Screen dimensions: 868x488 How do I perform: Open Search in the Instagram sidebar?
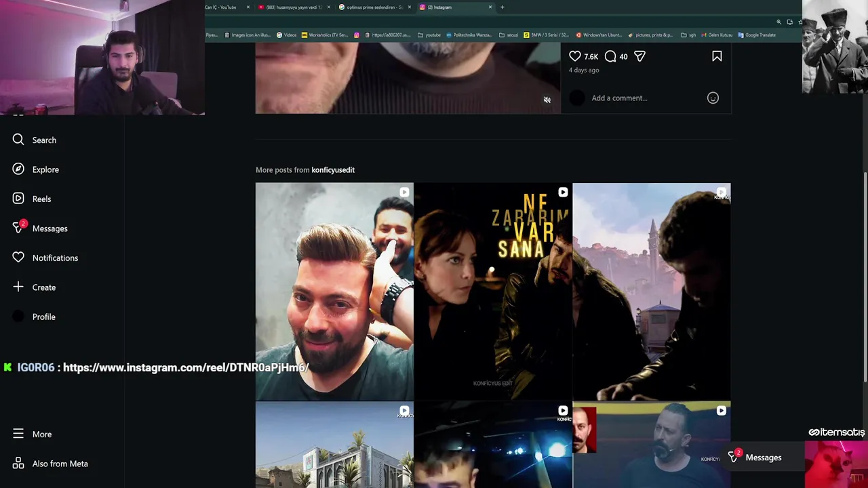pos(34,140)
